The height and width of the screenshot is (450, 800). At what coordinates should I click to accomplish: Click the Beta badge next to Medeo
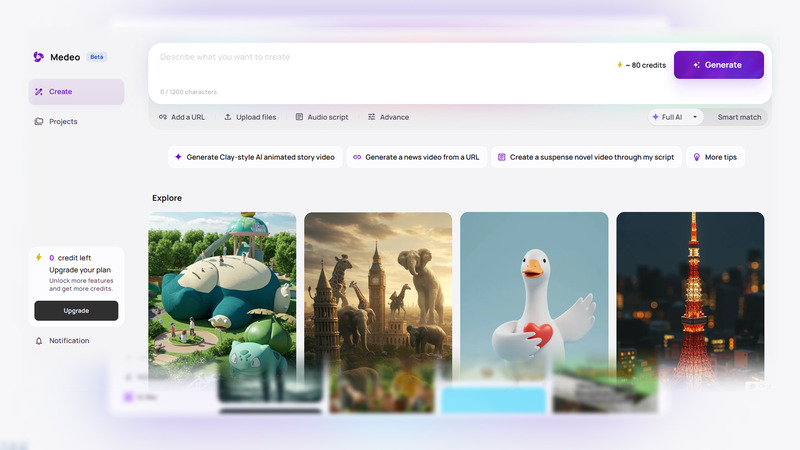pyautogui.click(x=96, y=57)
